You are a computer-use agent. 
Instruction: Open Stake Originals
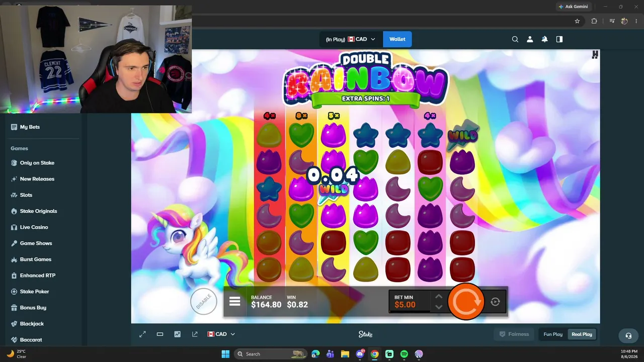coord(38,211)
